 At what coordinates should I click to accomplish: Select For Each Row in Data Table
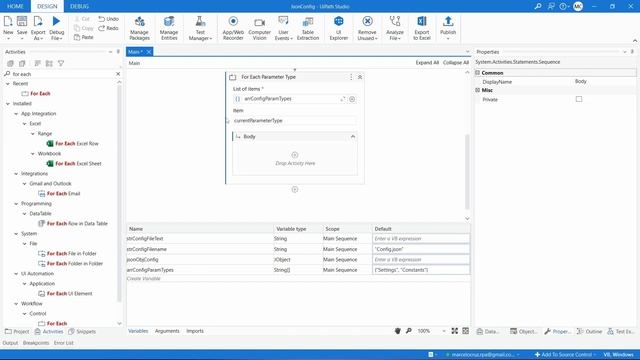coord(73,224)
